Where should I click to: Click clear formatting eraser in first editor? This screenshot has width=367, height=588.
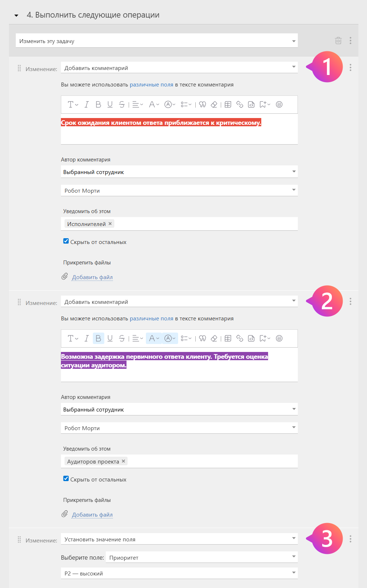click(x=214, y=104)
